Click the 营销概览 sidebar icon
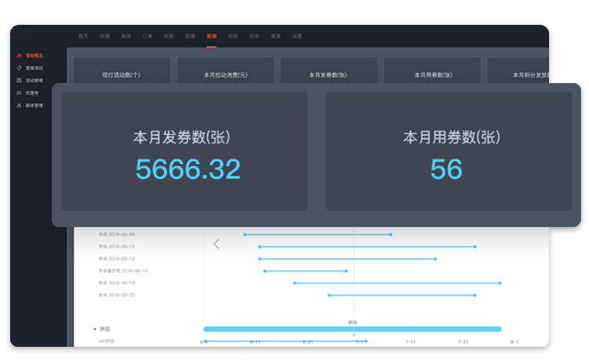Image resolution: width=589 pixels, height=364 pixels. (19, 56)
